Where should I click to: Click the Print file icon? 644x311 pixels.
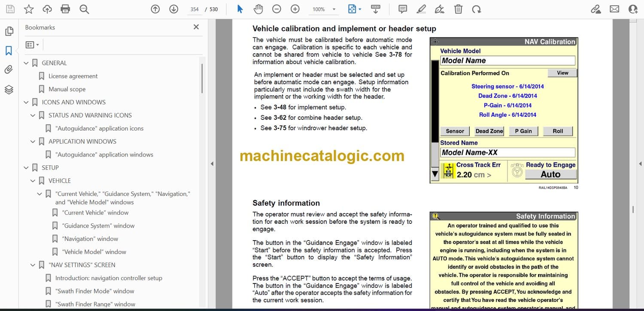point(65,9)
